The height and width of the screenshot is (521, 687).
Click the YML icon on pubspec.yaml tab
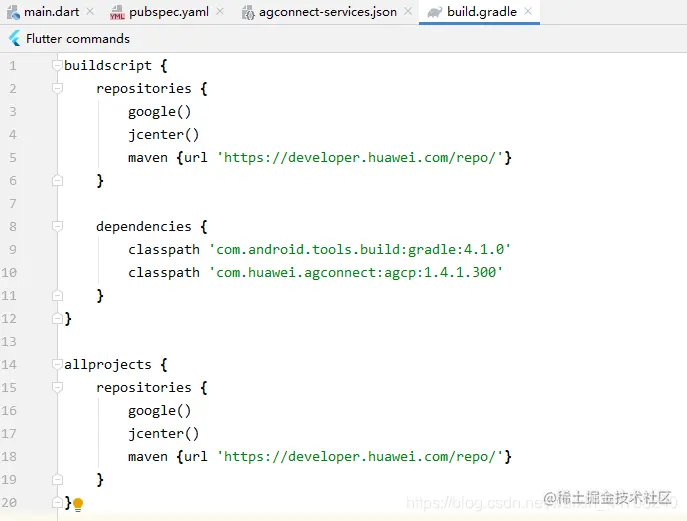(x=117, y=12)
